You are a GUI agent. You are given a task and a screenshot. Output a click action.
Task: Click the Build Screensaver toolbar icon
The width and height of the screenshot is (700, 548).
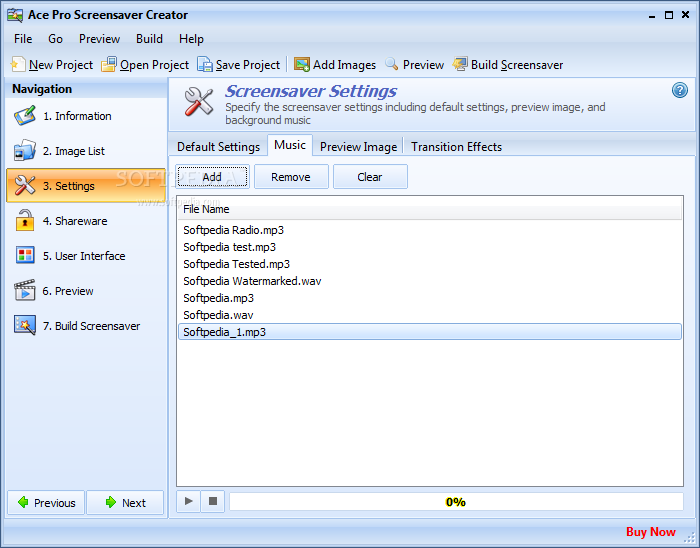pyautogui.click(x=460, y=64)
